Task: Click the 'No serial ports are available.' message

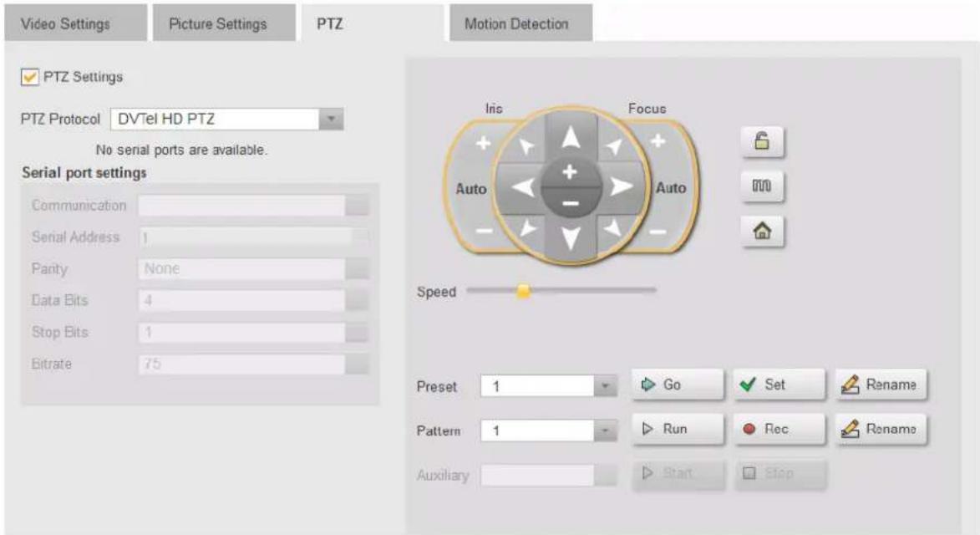Action: click(181, 150)
